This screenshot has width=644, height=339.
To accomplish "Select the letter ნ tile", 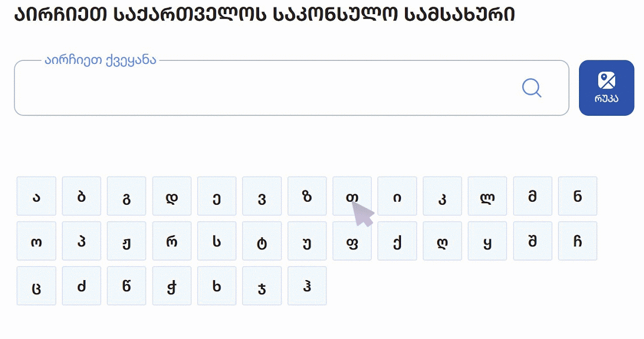I will click(x=578, y=196).
